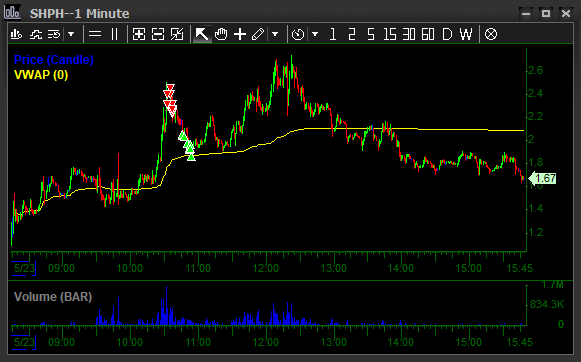581x362 pixels.
Task: Switch to 30 minute timeframe
Action: (409, 34)
